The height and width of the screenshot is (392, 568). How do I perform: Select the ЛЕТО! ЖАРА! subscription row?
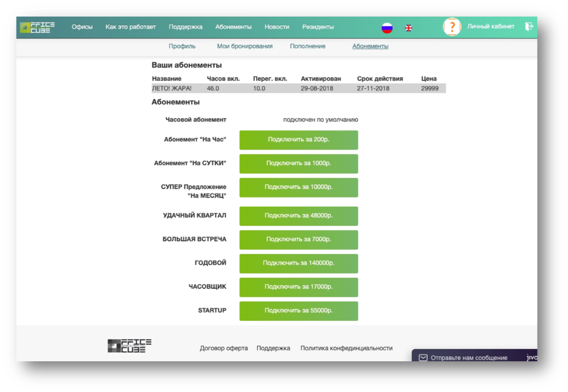(299, 88)
